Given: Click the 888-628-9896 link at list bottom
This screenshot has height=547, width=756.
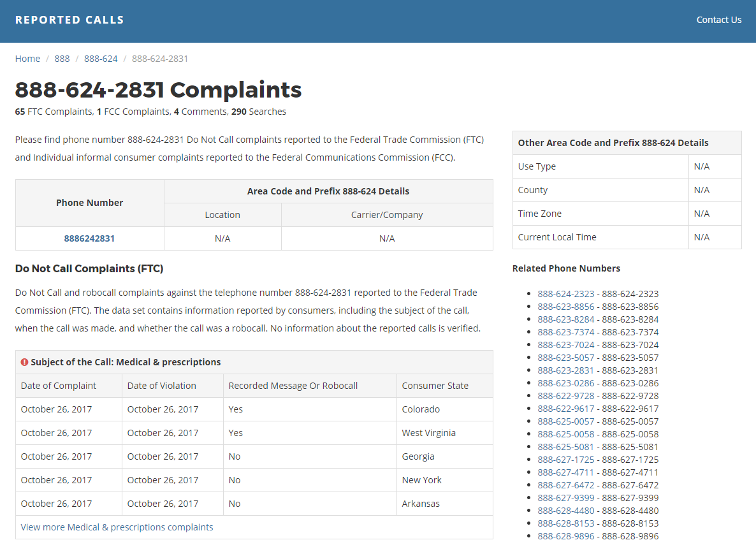Looking at the screenshot, I should [x=567, y=536].
